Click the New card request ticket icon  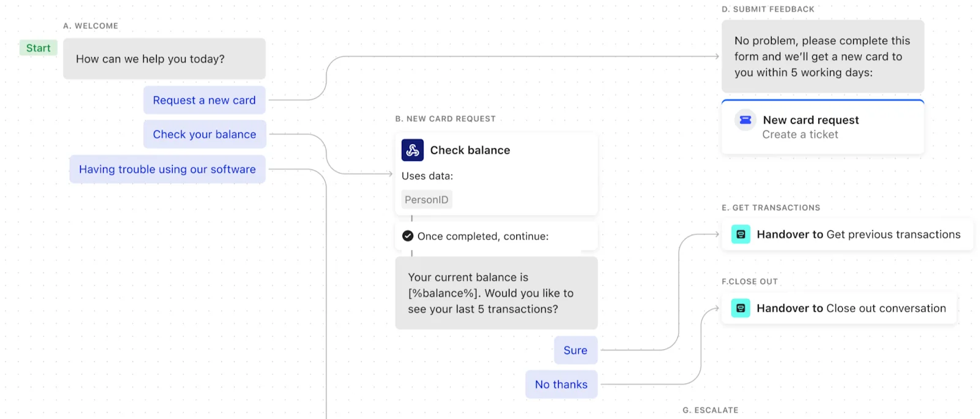coord(745,120)
